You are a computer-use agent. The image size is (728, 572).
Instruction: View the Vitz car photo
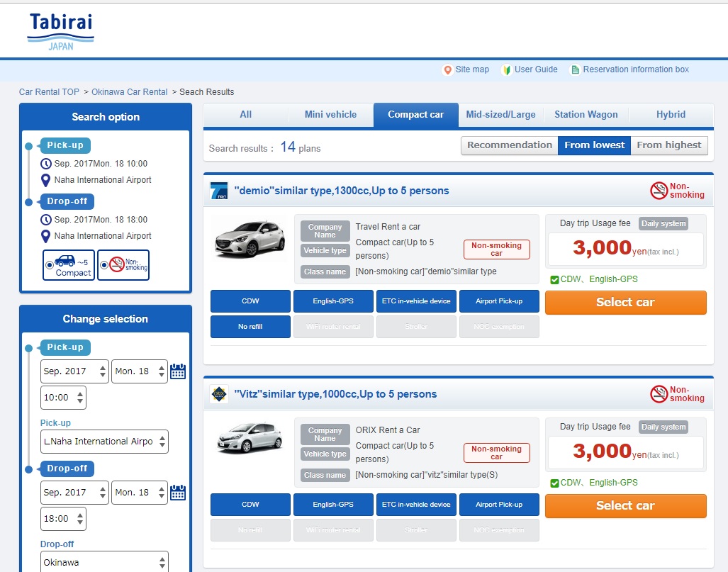coord(250,437)
